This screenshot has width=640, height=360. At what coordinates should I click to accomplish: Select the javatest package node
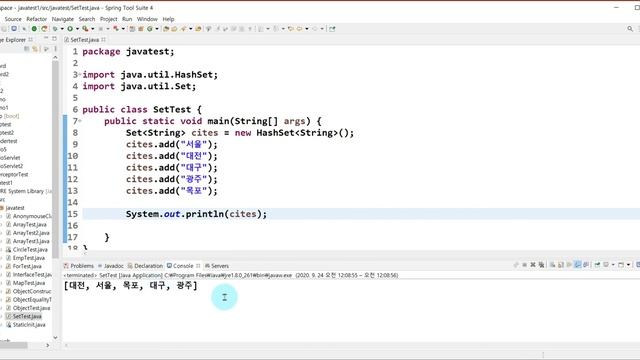pos(15,208)
